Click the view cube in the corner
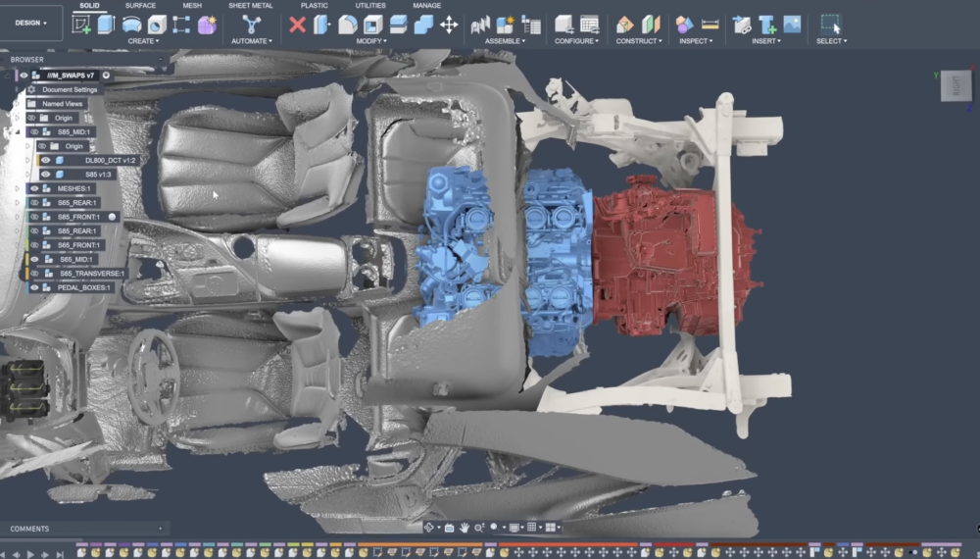Image resolution: width=980 pixels, height=559 pixels. point(955,85)
